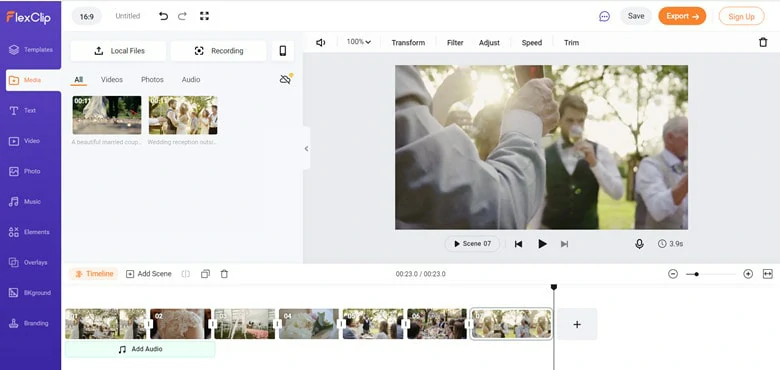Adjust the timeline zoom slider

pos(696,274)
